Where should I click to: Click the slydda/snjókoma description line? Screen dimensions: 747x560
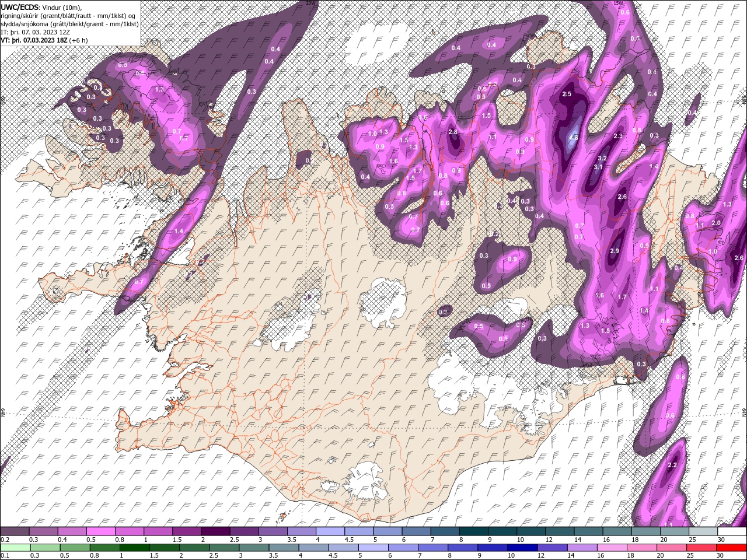pyautogui.click(x=69, y=23)
